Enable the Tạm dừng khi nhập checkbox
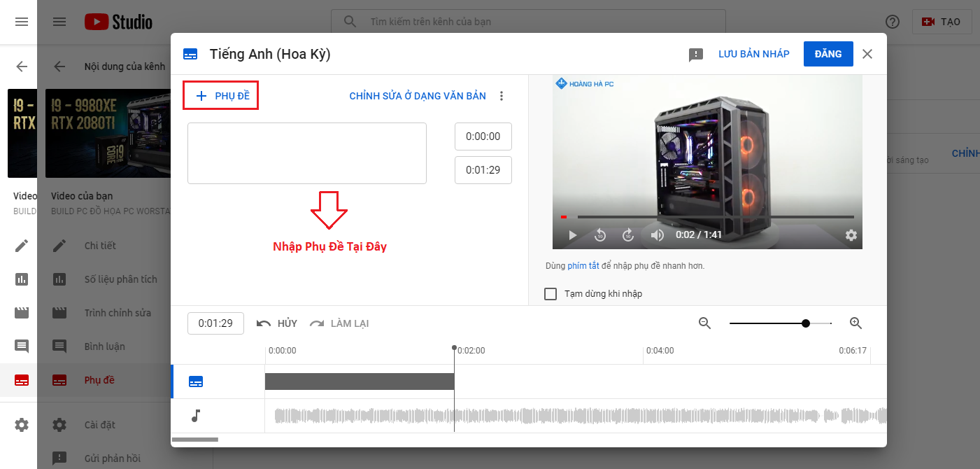 (x=551, y=294)
